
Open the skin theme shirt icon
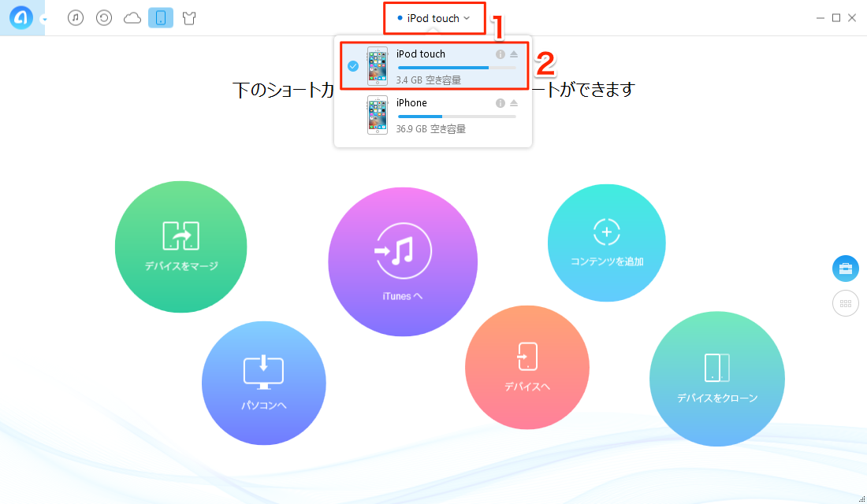(x=189, y=18)
